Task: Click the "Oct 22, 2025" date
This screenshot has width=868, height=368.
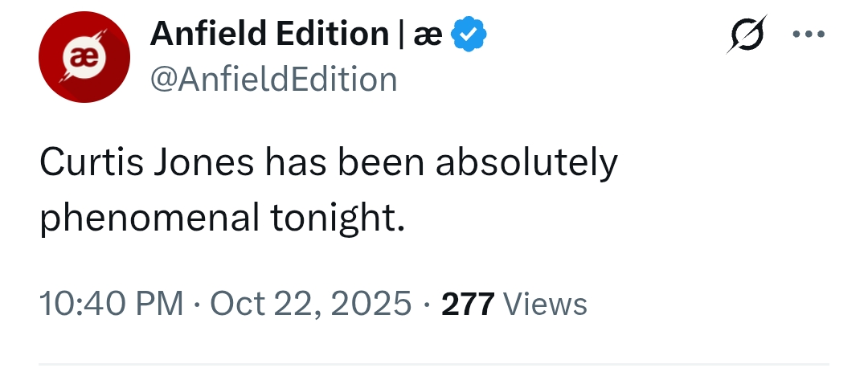Action: click(310, 305)
